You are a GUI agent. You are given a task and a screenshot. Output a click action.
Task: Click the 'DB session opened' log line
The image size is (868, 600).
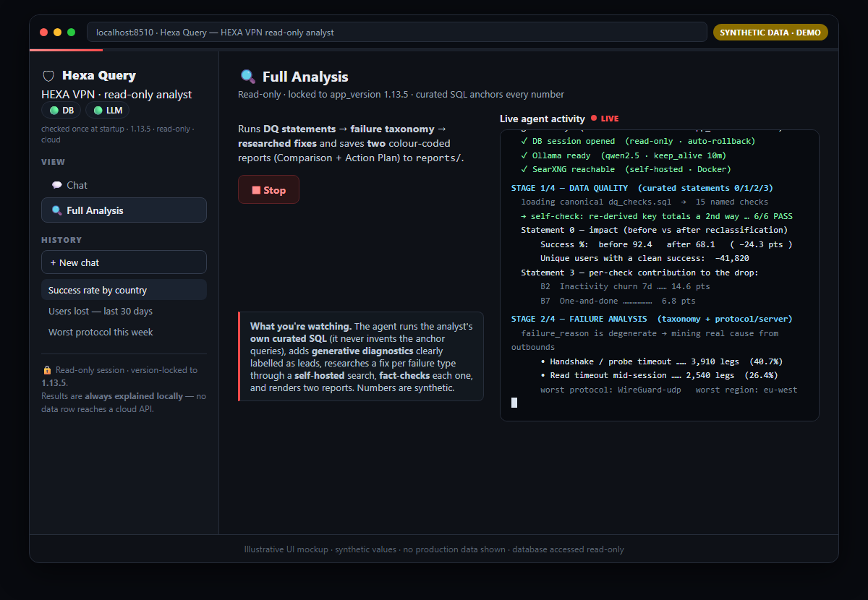[638, 141]
